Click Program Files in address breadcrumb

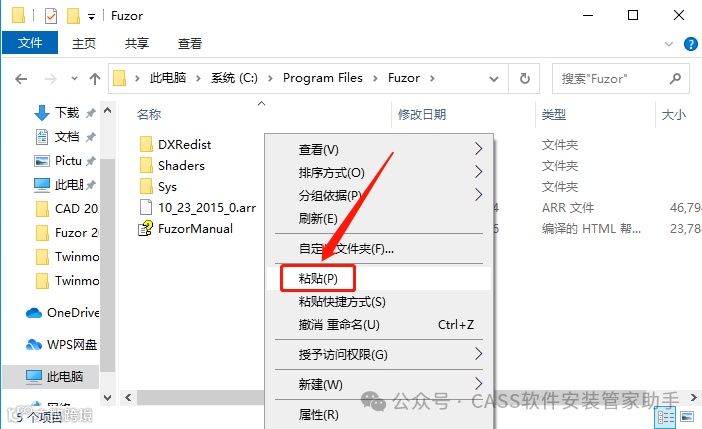pyautogui.click(x=322, y=78)
